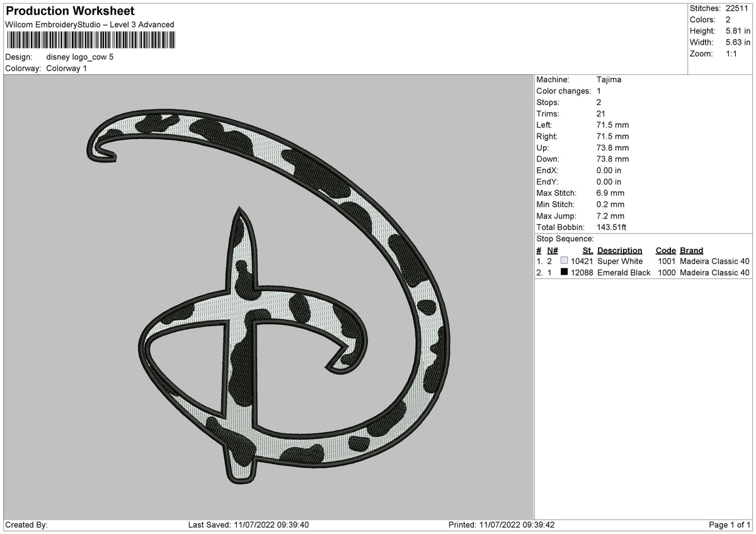This screenshot has height=534, width=756.
Task: Click the EndX value 0.00 in
Action: point(609,170)
